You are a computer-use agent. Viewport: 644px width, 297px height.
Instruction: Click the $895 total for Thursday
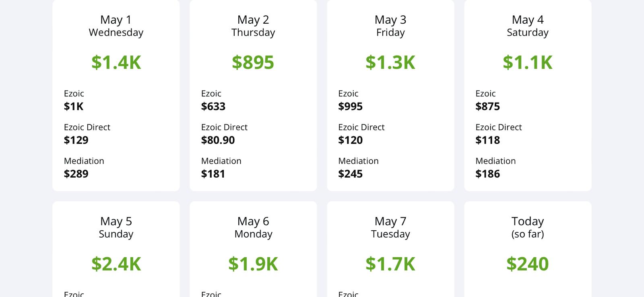coord(253,62)
